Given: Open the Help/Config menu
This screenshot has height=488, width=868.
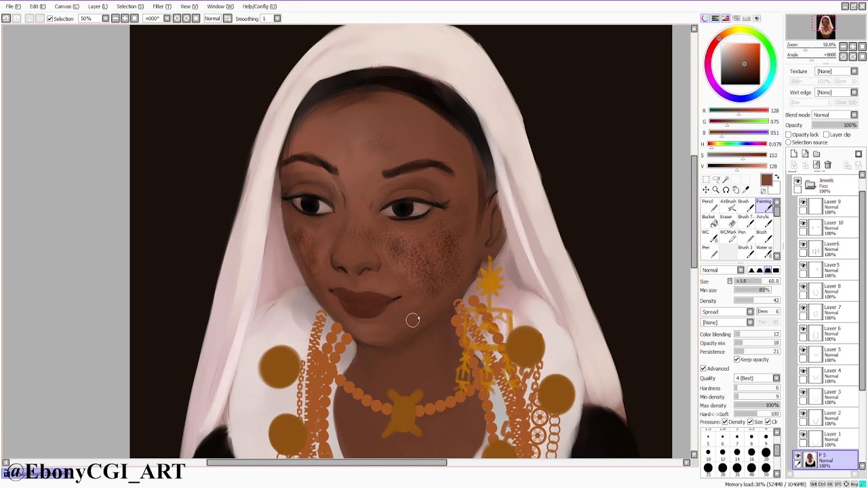Looking at the screenshot, I should point(260,6).
